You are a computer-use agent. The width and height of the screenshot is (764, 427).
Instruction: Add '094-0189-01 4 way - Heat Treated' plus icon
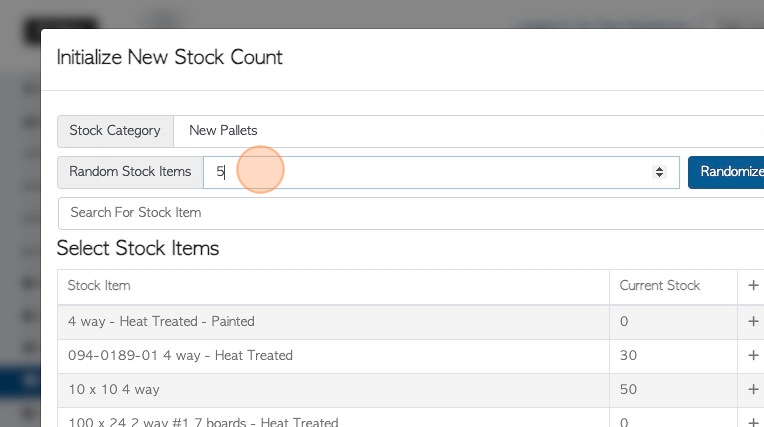point(753,355)
